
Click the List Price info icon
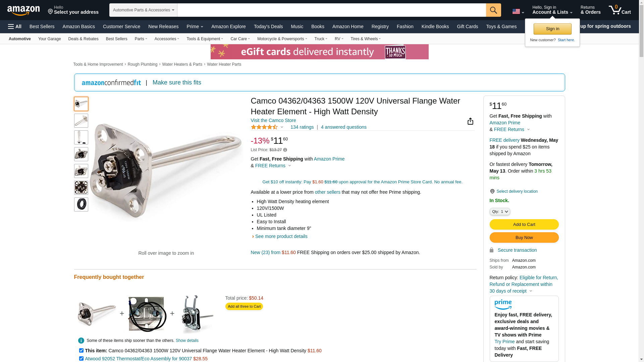pos(285,150)
